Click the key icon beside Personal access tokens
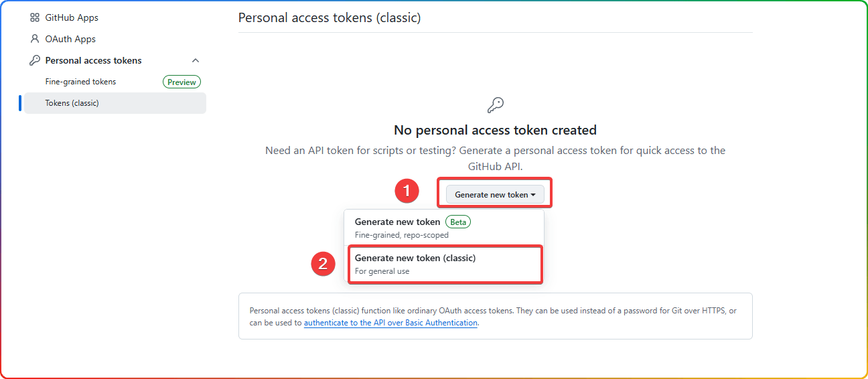This screenshot has height=379, width=868. [35, 61]
